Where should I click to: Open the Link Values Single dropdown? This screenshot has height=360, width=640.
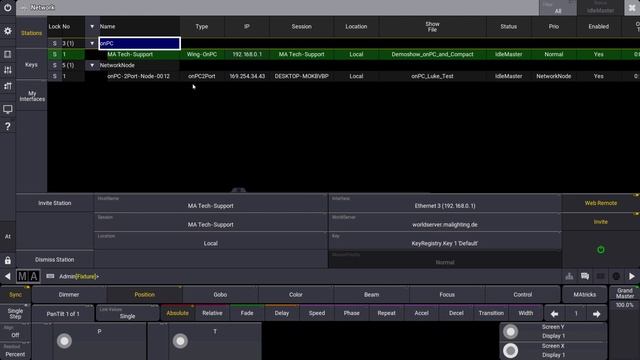[x=127, y=313]
